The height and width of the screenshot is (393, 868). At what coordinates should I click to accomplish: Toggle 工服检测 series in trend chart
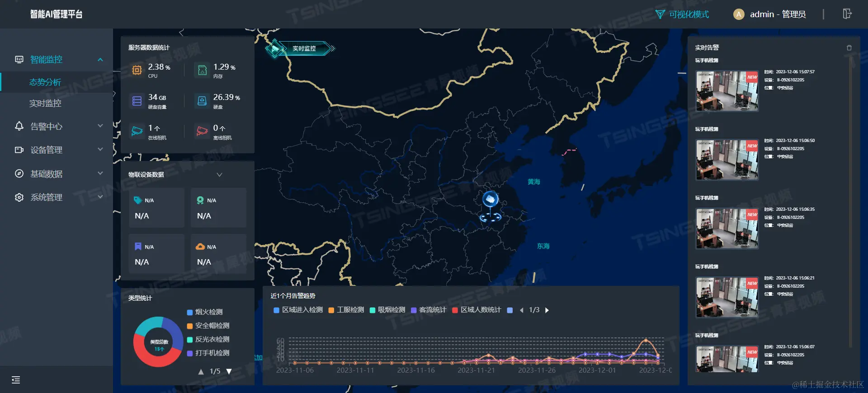(346, 310)
